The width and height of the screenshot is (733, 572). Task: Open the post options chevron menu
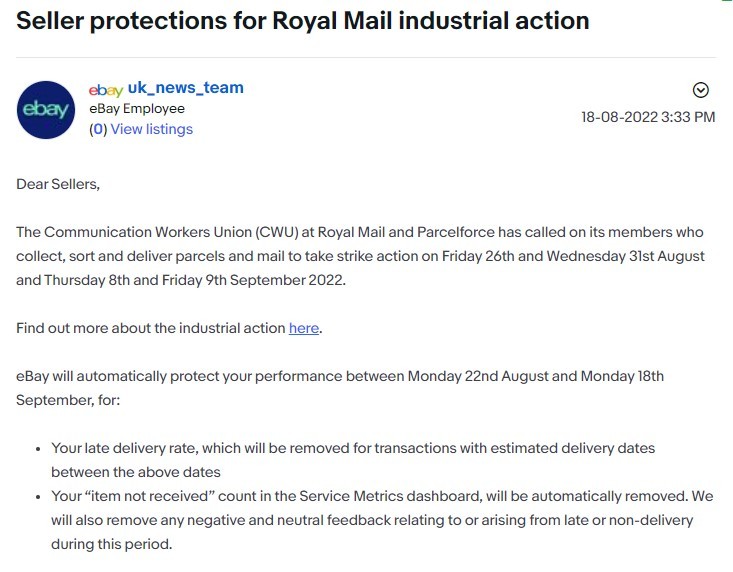point(701,90)
